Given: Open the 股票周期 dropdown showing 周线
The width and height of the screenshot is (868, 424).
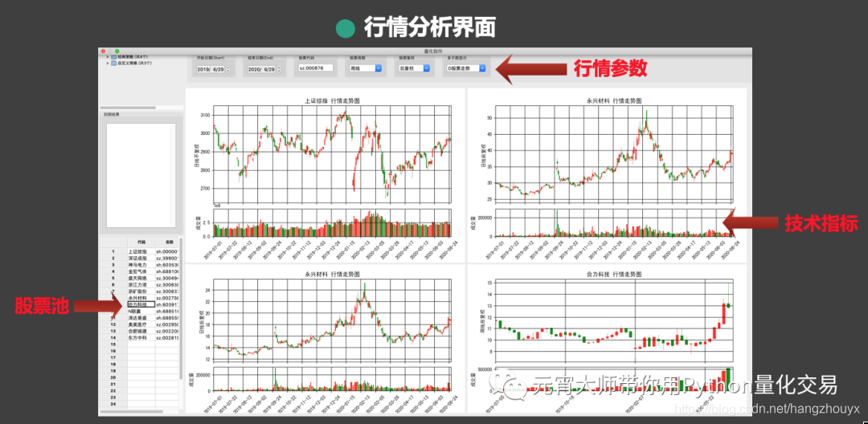Looking at the screenshot, I should tap(366, 68).
